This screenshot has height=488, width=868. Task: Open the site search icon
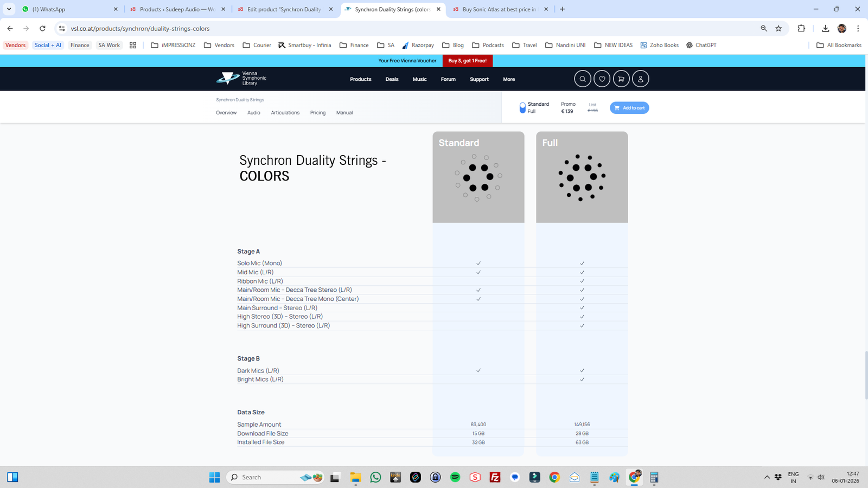point(583,79)
